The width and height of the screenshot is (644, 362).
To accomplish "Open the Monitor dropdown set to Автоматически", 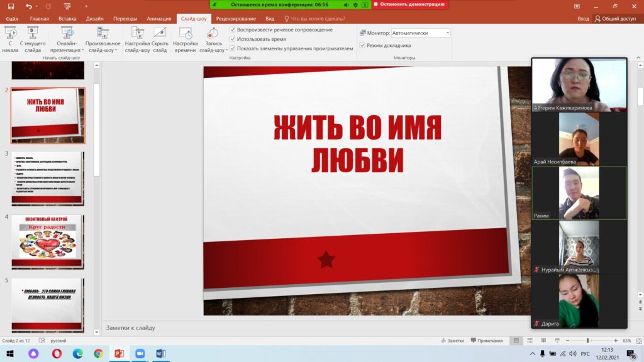I will [421, 33].
